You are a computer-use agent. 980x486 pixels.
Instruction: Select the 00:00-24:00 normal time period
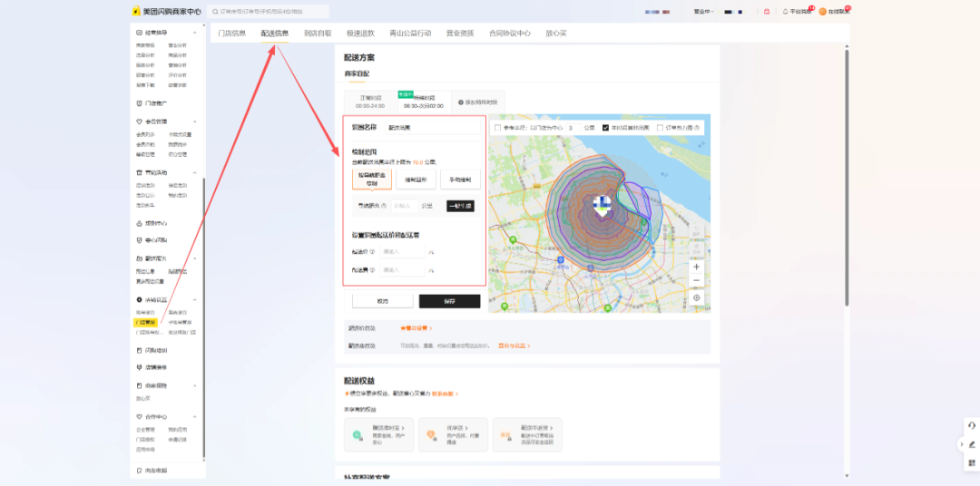pos(370,102)
